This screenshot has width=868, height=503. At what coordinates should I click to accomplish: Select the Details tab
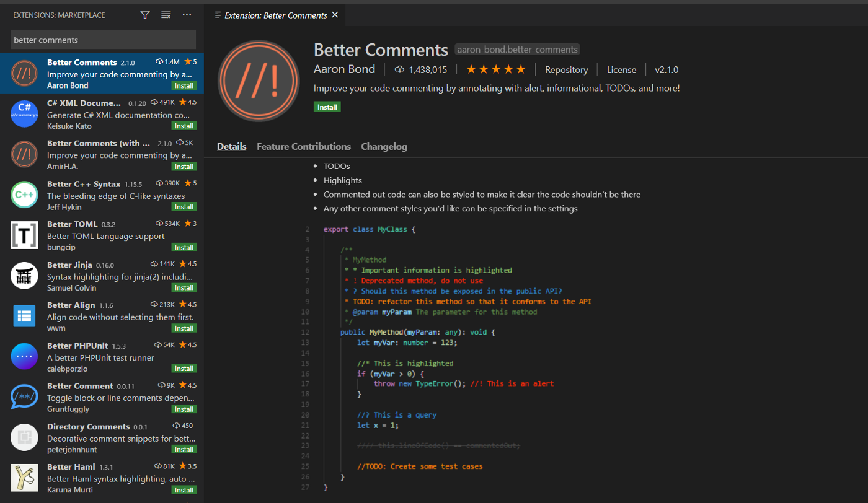point(231,147)
